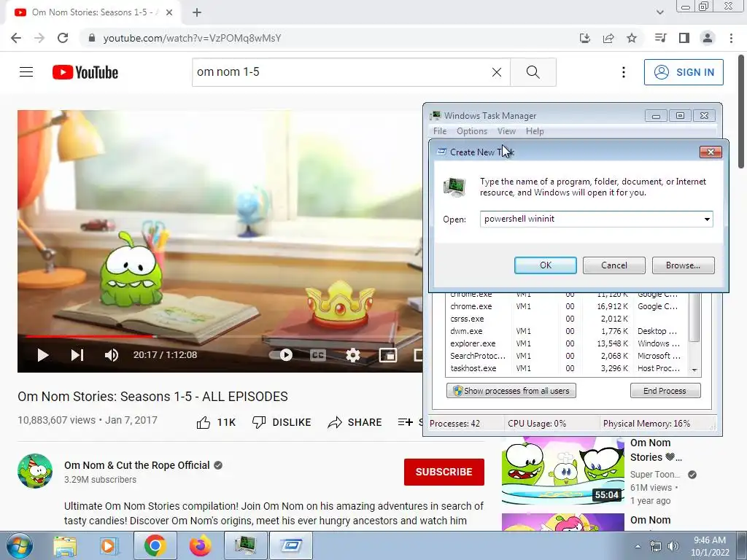This screenshot has height=560, width=747.
Task: Expand the Open combo box dropdown arrow
Action: 707,219
